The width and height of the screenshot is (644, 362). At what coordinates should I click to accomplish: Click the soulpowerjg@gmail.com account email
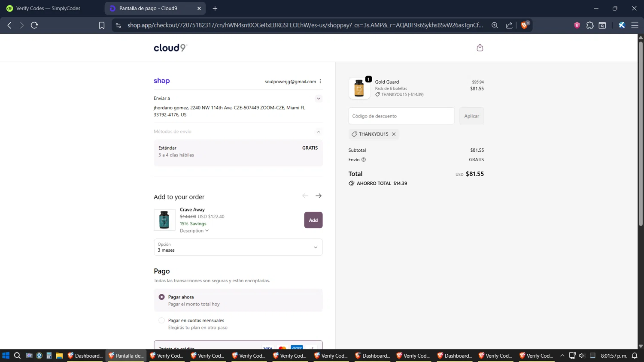pos(290,81)
